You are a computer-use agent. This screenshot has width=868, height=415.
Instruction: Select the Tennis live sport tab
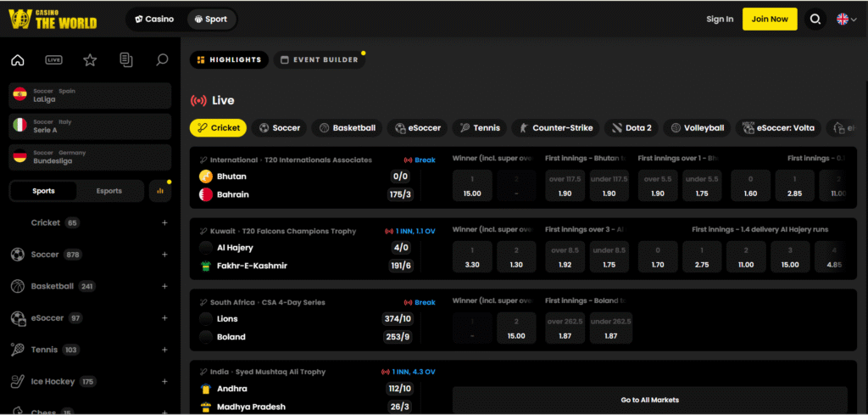point(480,128)
